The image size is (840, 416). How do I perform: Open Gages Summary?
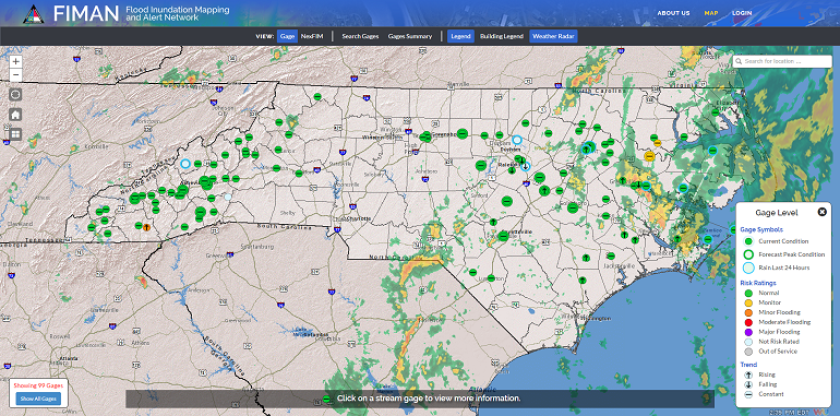point(410,36)
